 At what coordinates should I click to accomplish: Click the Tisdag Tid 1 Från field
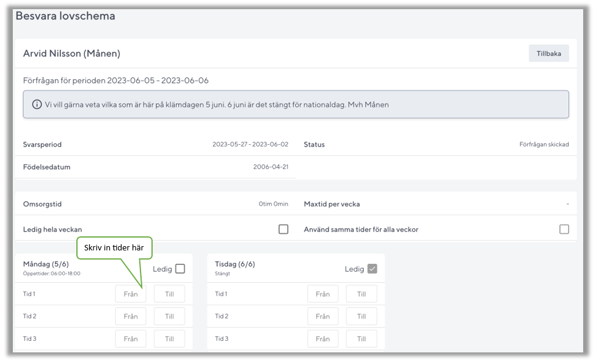coord(322,294)
